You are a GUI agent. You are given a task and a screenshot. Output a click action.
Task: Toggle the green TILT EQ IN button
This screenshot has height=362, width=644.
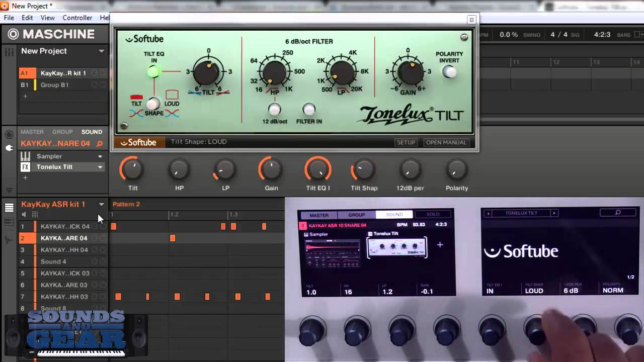[x=153, y=71]
